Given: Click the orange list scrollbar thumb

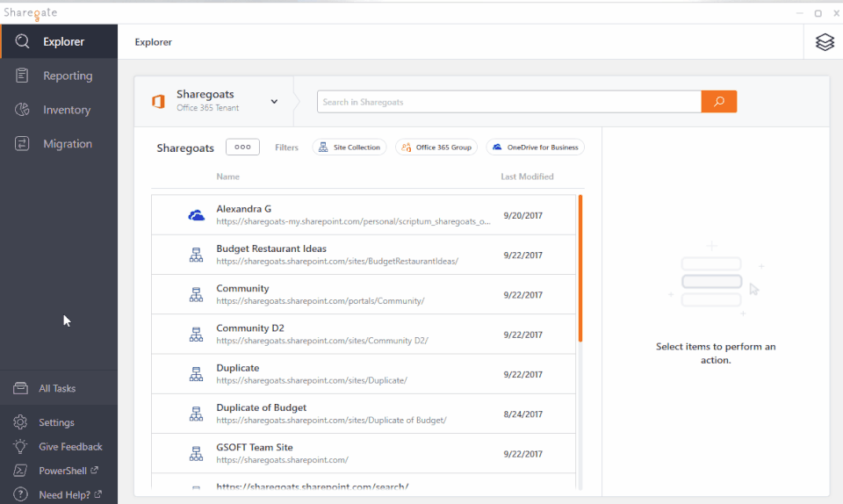Looking at the screenshot, I should pos(580,268).
